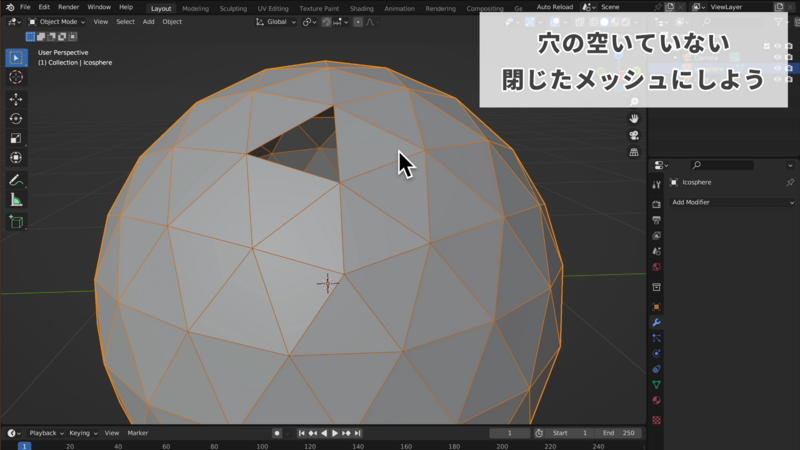Switch to UV Editing workspace tab
This screenshot has height=450, width=800.
(x=273, y=8)
